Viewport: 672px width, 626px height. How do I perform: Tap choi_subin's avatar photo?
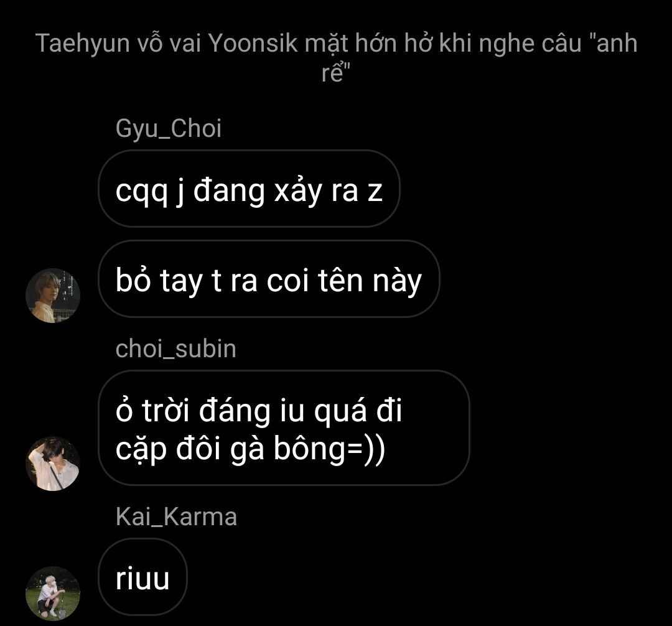point(53,464)
